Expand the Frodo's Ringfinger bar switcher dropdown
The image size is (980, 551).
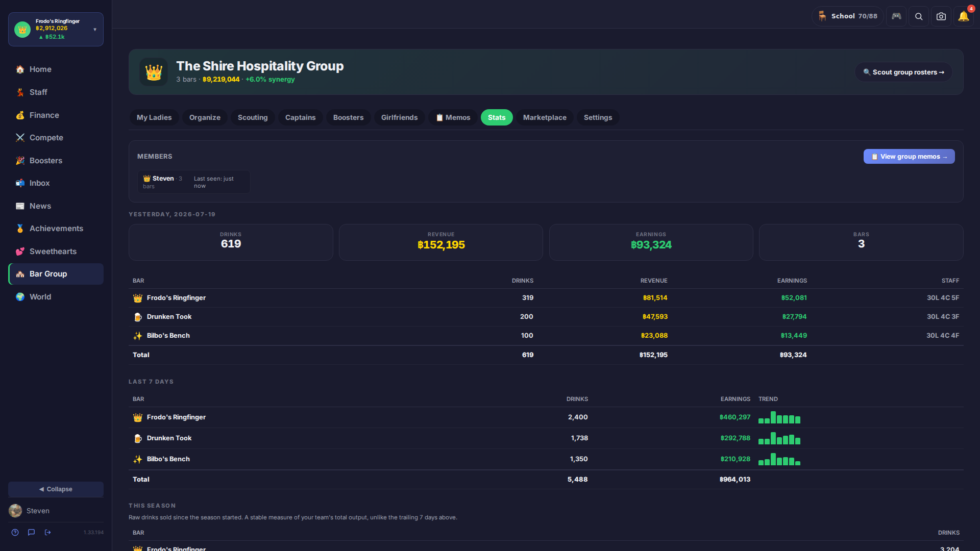(x=95, y=30)
